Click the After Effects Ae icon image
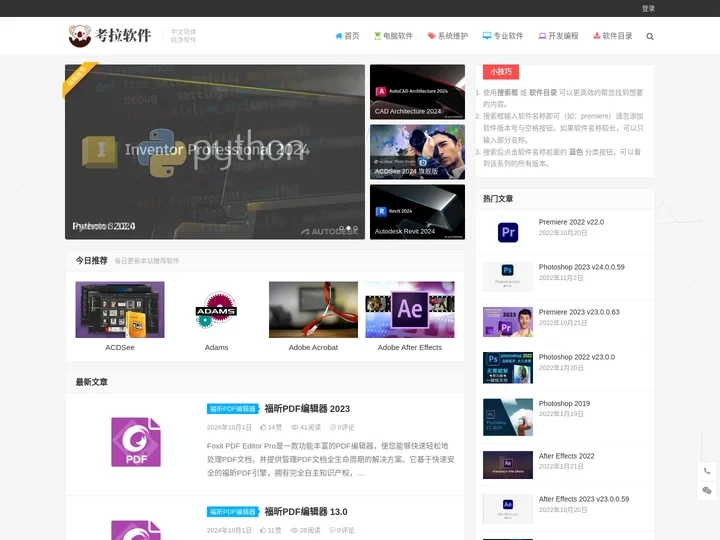Image resolution: width=720 pixels, height=540 pixels. pos(410,309)
